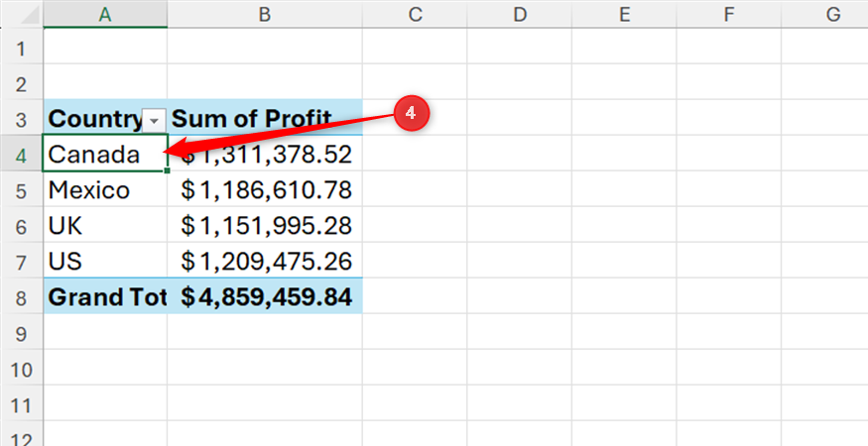Select column C header

(415, 14)
